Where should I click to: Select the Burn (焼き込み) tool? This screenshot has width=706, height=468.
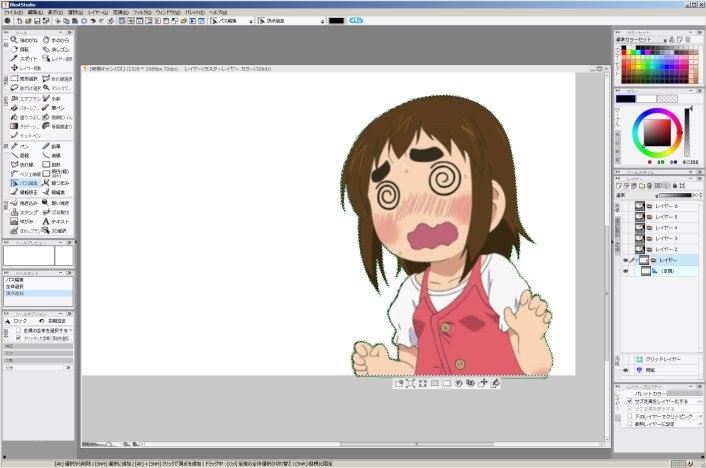click(24, 203)
